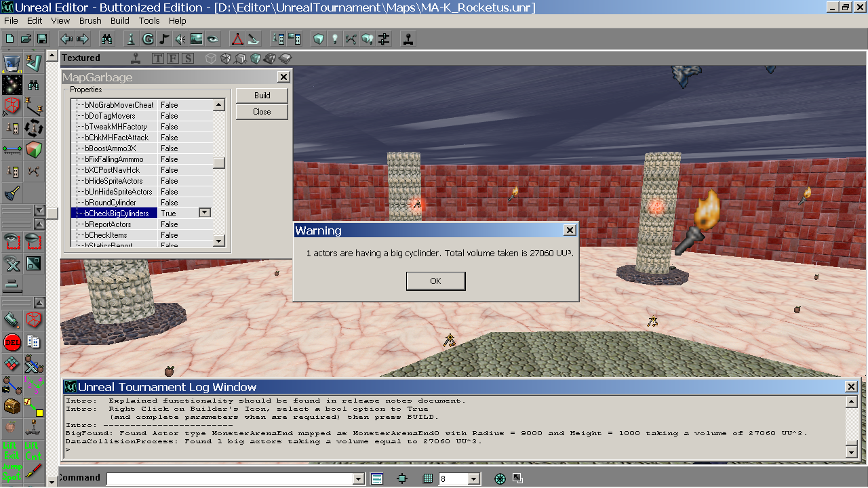
Task: Toggle the S viewport button
Action: [x=188, y=58]
